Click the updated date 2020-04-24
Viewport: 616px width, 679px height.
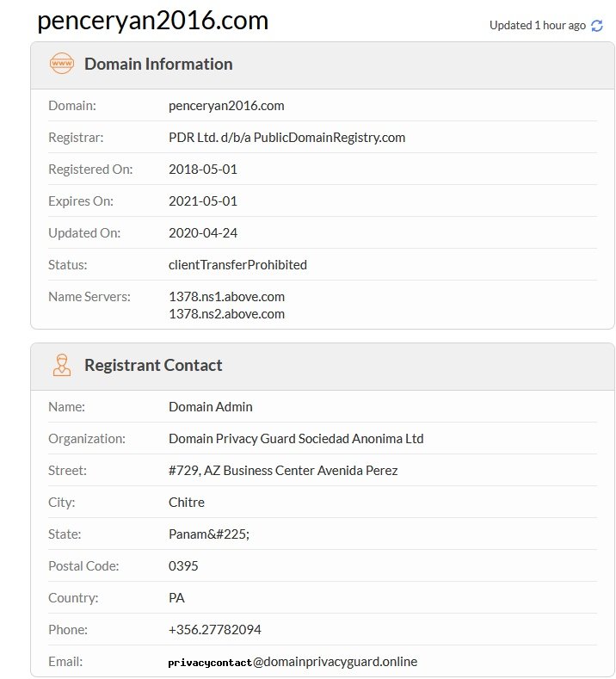[203, 233]
